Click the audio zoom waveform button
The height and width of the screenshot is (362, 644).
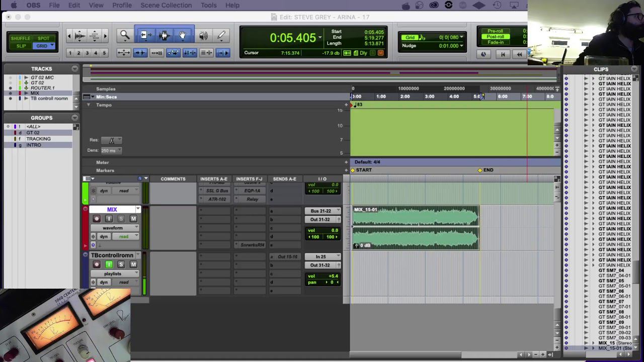80,35
